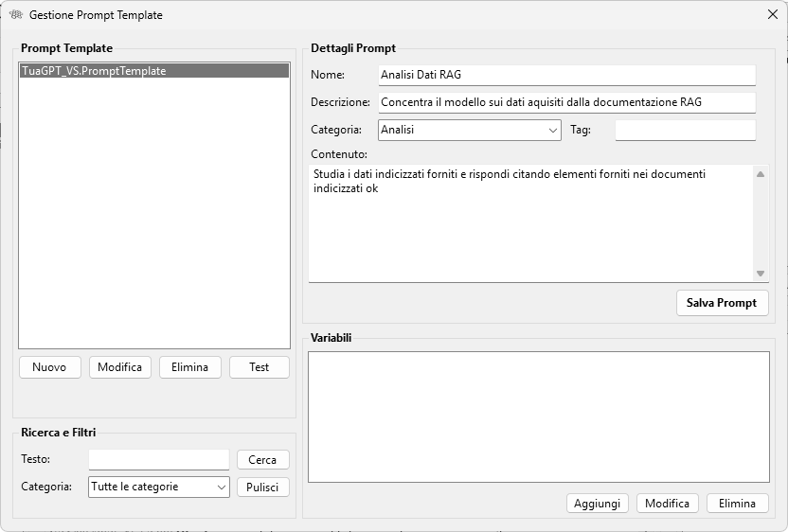Click the Contenuto scrollbar down arrow

761,274
